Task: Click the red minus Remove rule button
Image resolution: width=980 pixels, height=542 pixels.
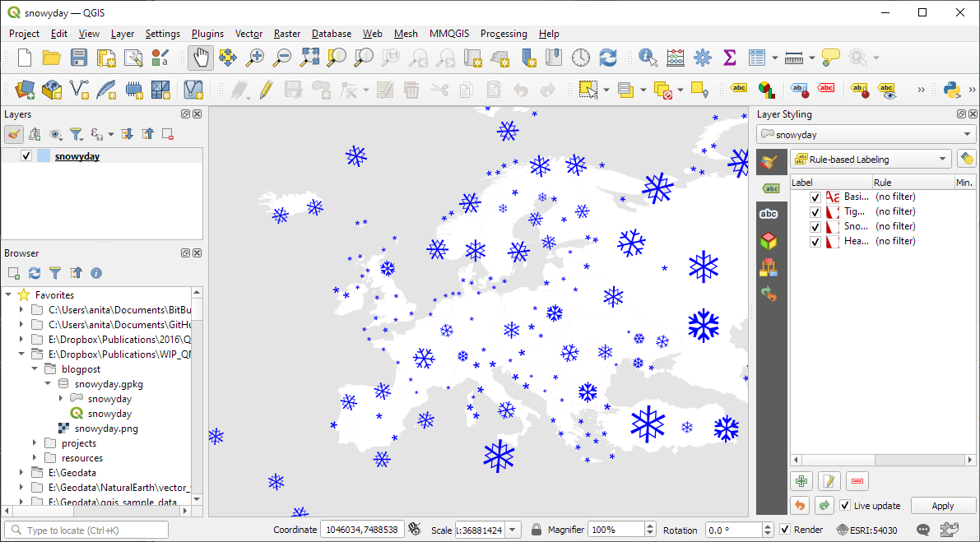Action: tap(857, 481)
